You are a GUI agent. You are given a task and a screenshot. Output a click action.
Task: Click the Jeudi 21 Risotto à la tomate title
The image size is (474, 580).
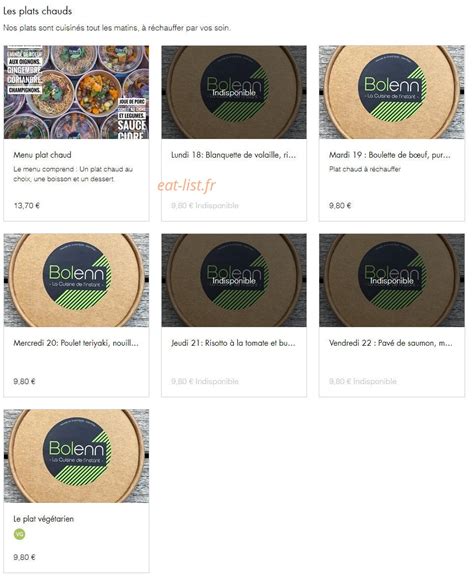click(x=233, y=343)
